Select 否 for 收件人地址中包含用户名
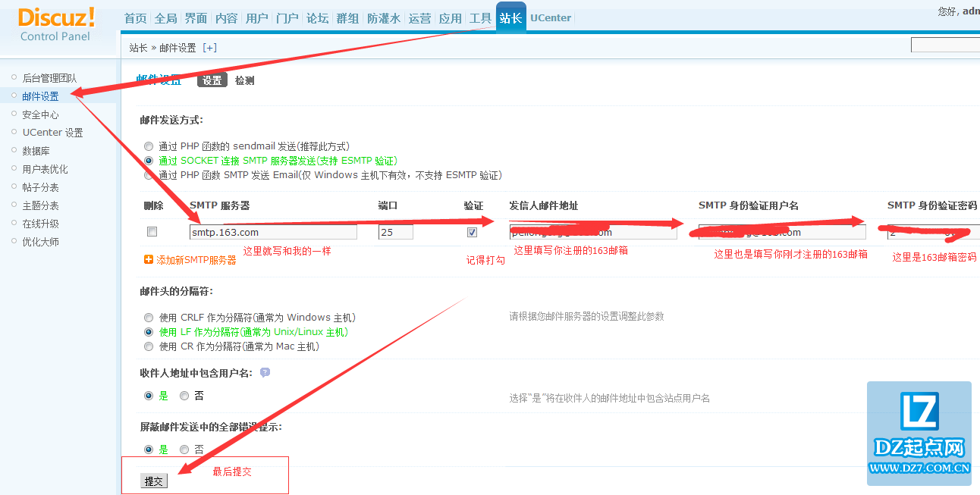 183,395
